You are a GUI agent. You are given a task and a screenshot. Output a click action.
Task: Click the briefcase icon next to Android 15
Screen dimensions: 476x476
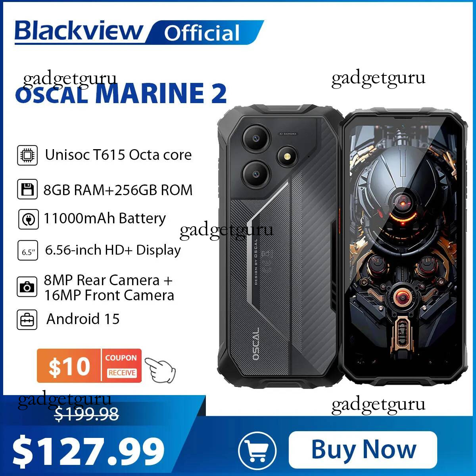click(27, 320)
